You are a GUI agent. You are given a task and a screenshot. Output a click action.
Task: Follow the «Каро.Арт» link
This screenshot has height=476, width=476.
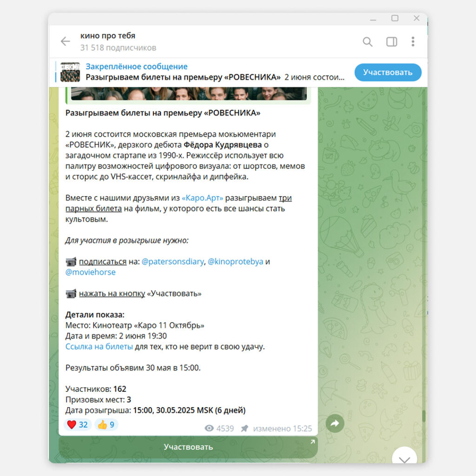(203, 198)
